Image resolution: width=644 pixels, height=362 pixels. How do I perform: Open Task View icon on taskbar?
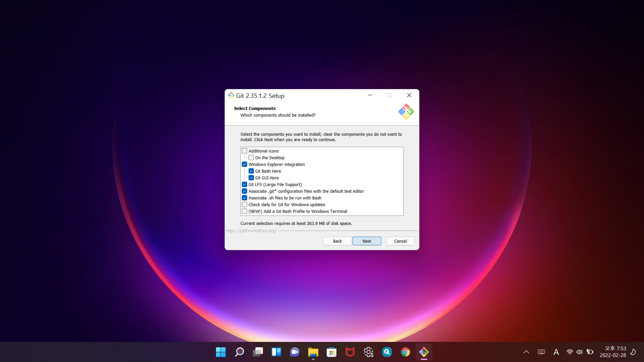tap(258, 352)
